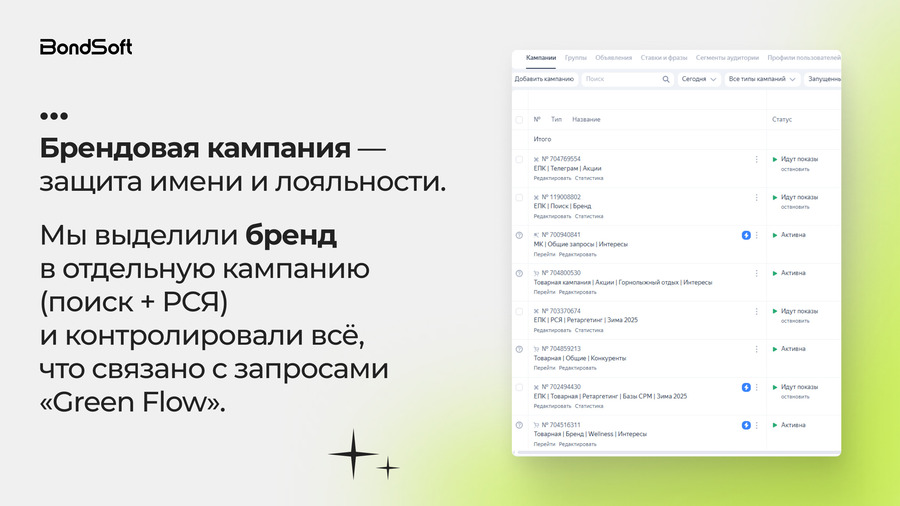
Task: Open the Запущенные status filter dropdown
Action: click(823, 79)
